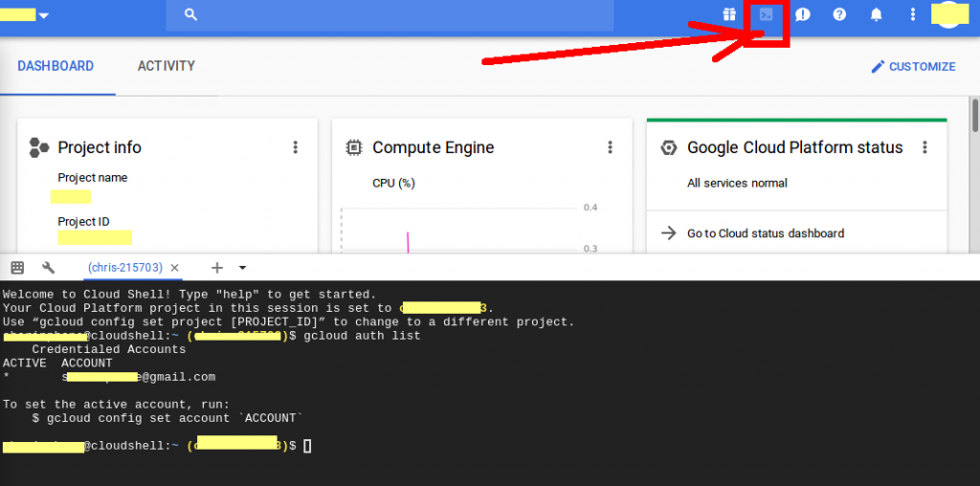Switch to the DASHBOARD tab

[56, 66]
